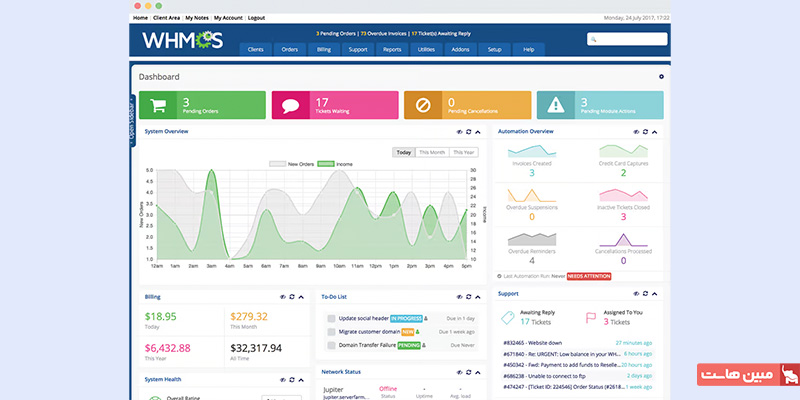
Task: Refresh the Billing panel
Action: click(292, 296)
